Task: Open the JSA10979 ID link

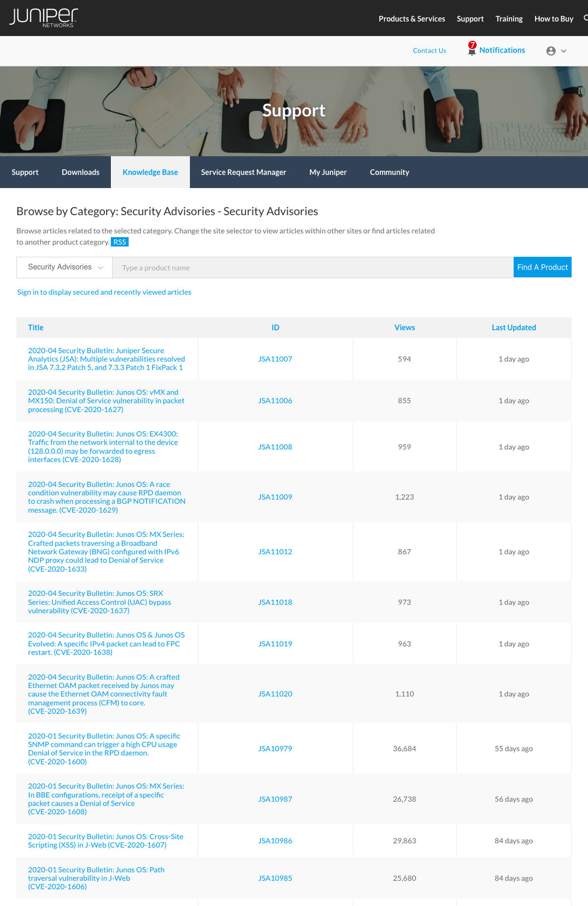Action: [x=275, y=749]
